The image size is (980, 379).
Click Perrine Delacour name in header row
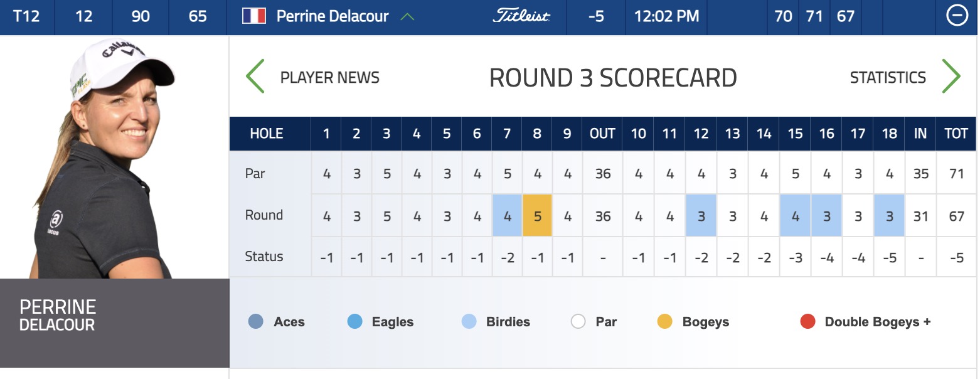pos(333,16)
